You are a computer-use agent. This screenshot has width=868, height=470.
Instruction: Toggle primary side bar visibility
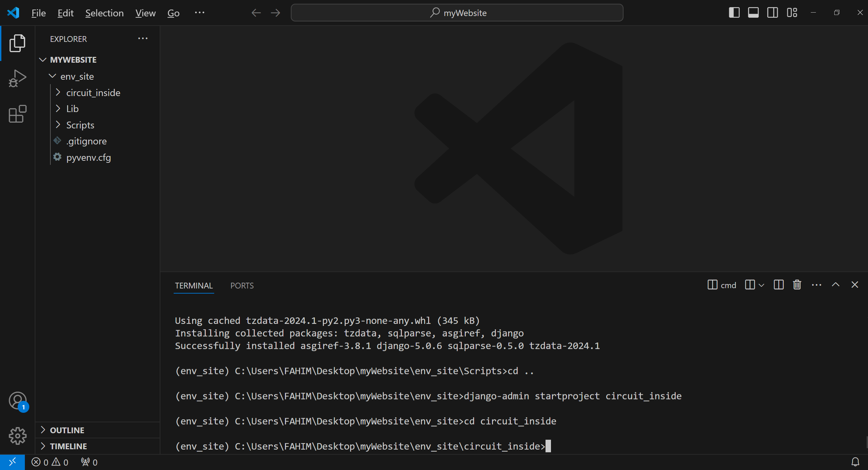pos(734,13)
